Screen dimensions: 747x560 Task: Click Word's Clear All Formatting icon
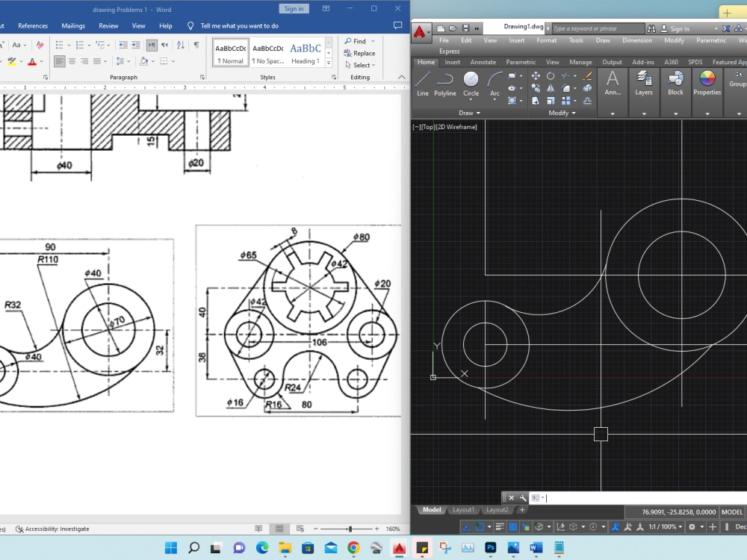pos(40,45)
